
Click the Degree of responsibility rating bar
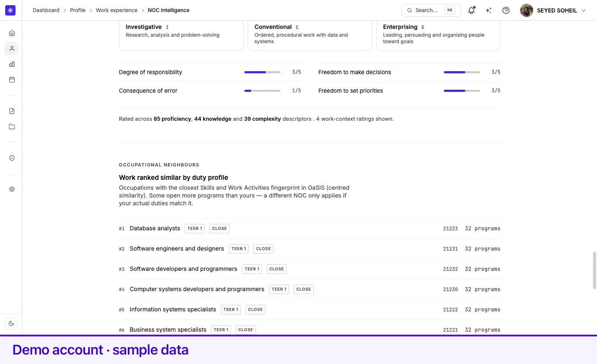[x=262, y=72]
